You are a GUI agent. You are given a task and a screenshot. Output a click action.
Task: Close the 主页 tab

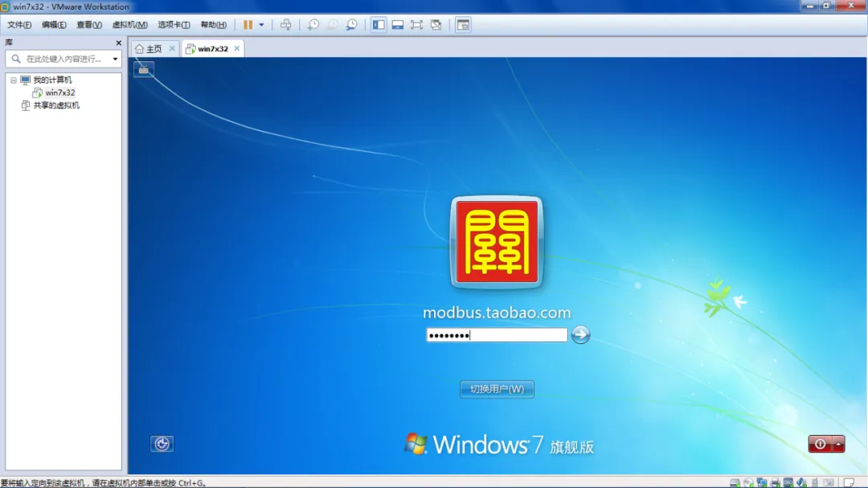click(x=172, y=48)
